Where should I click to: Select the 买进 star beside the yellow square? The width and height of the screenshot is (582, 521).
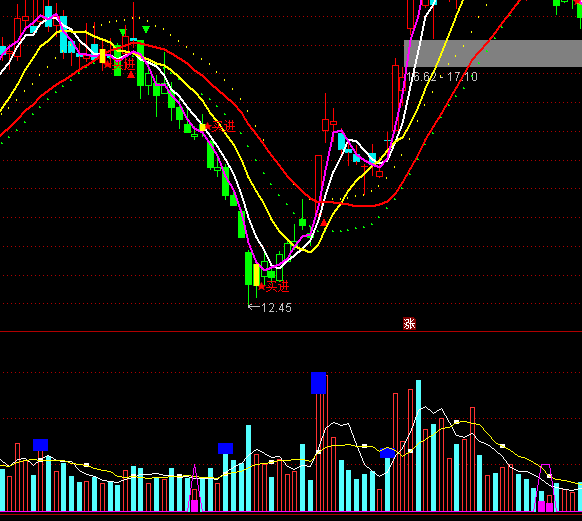(x=220, y=127)
